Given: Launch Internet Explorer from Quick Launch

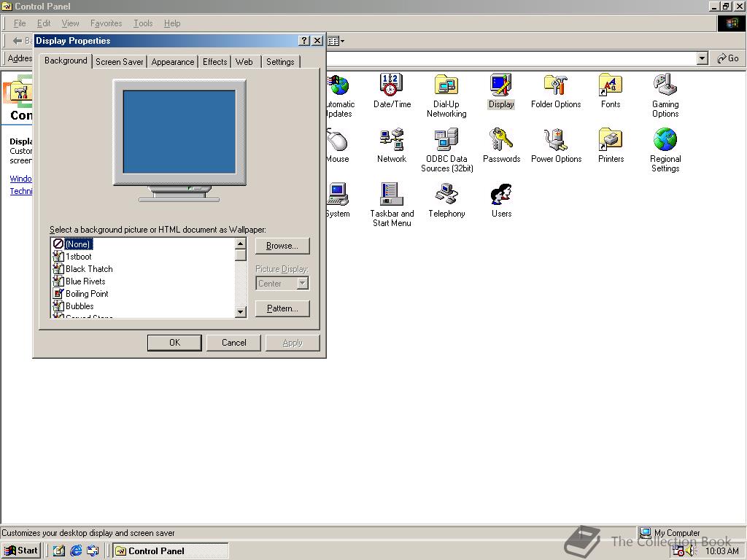Looking at the screenshot, I should [x=76, y=551].
